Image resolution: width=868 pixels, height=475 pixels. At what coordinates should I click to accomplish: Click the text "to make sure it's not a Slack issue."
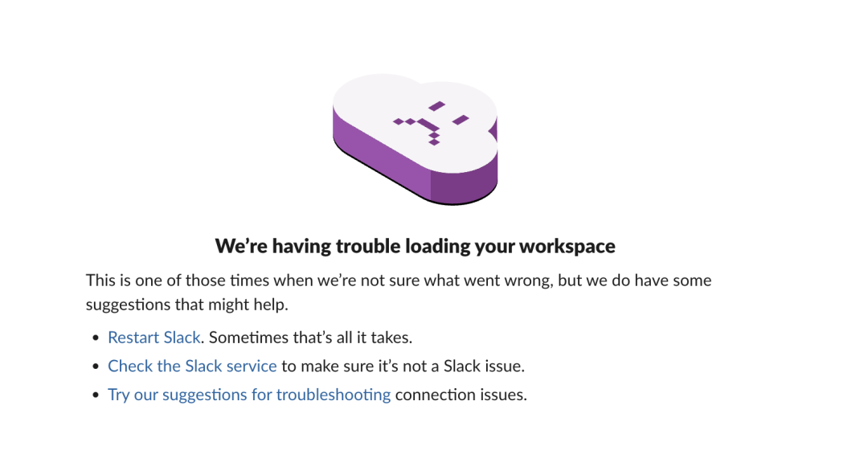point(403,366)
